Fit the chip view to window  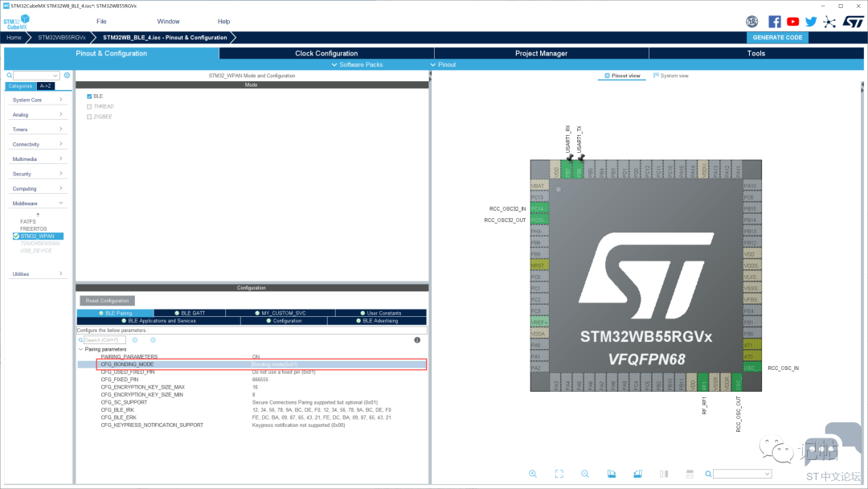click(x=559, y=474)
